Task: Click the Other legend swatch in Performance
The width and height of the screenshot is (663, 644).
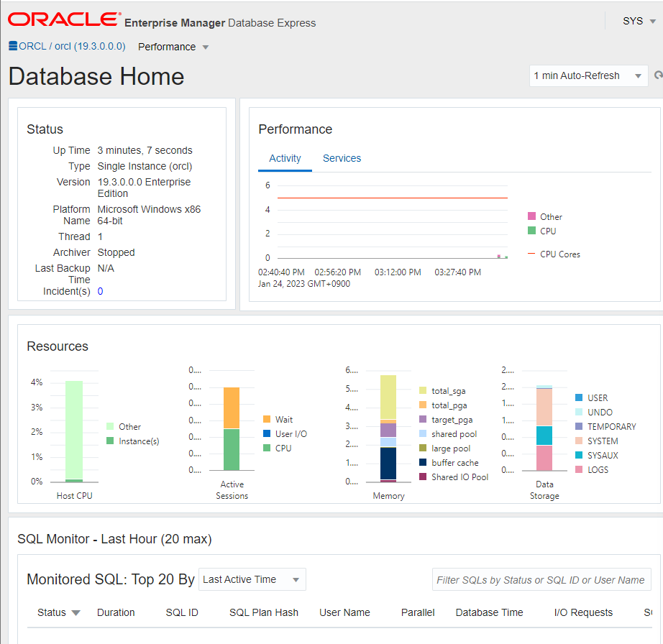Action: click(x=532, y=216)
